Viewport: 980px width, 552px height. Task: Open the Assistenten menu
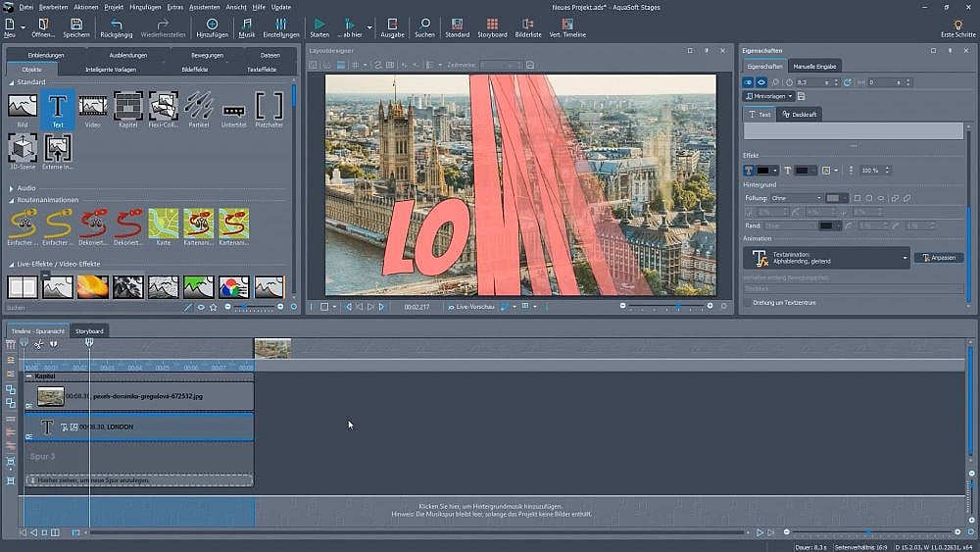point(204,7)
